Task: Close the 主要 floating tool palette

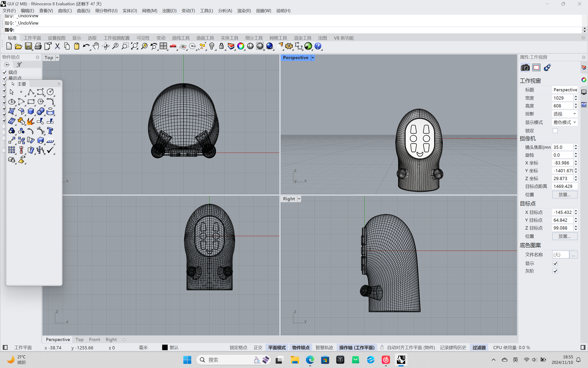Action: (59, 84)
